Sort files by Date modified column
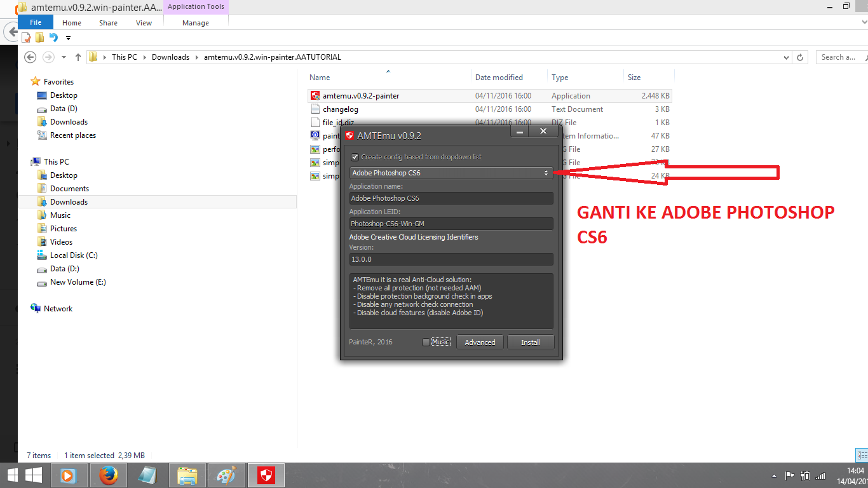This screenshot has height=488, width=868. pos(499,78)
